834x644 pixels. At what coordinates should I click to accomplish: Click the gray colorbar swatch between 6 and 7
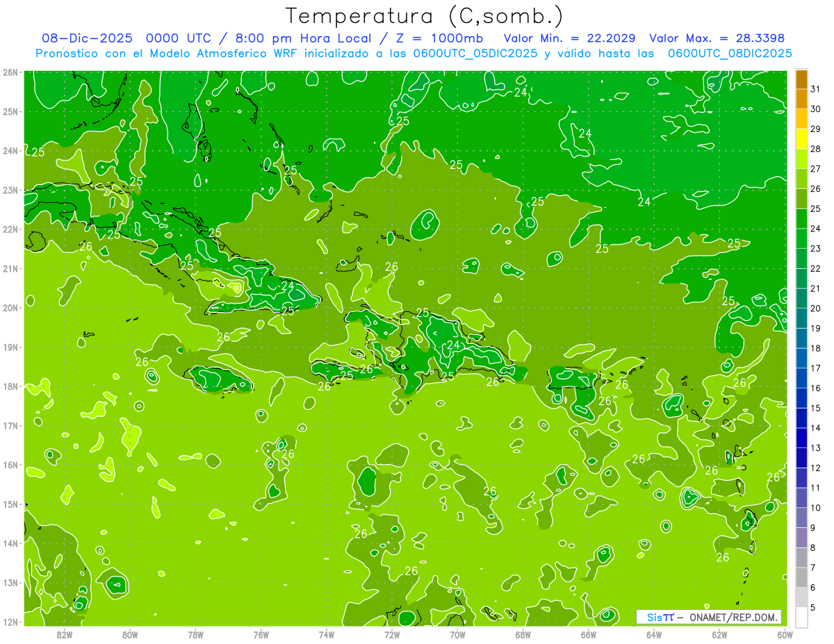801,577
